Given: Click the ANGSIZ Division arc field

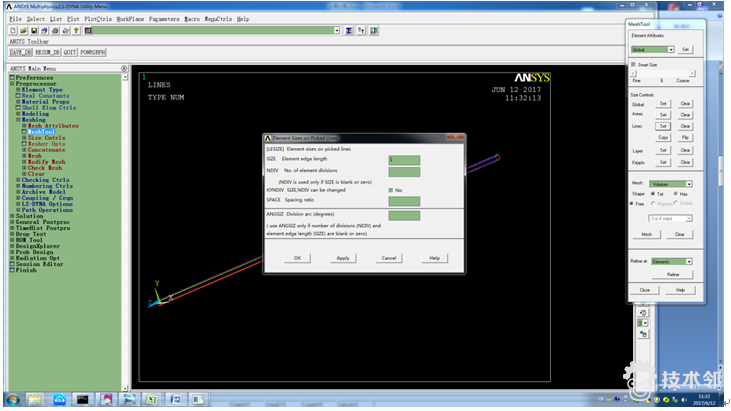Looking at the screenshot, I should 404,215.
